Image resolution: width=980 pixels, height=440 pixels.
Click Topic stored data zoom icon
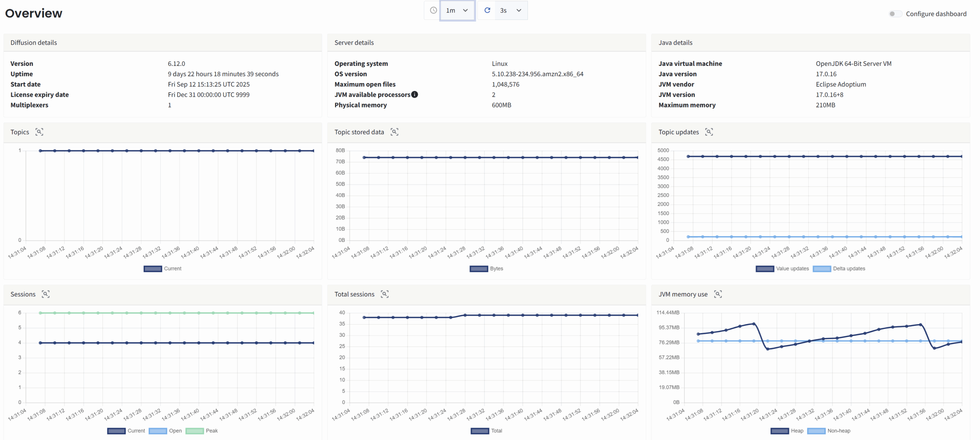tap(394, 132)
